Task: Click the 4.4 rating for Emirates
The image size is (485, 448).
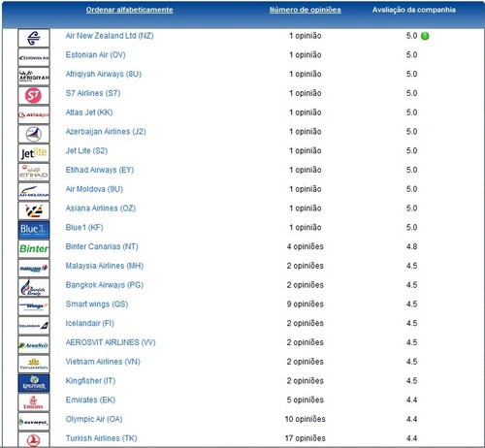Action: 411,400
